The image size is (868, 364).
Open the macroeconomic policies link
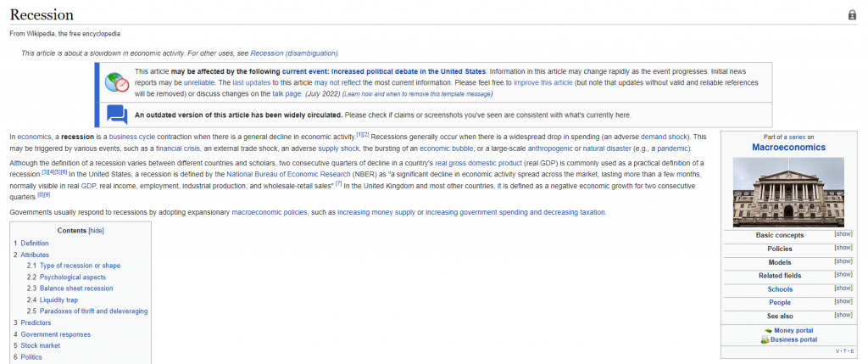tap(269, 212)
